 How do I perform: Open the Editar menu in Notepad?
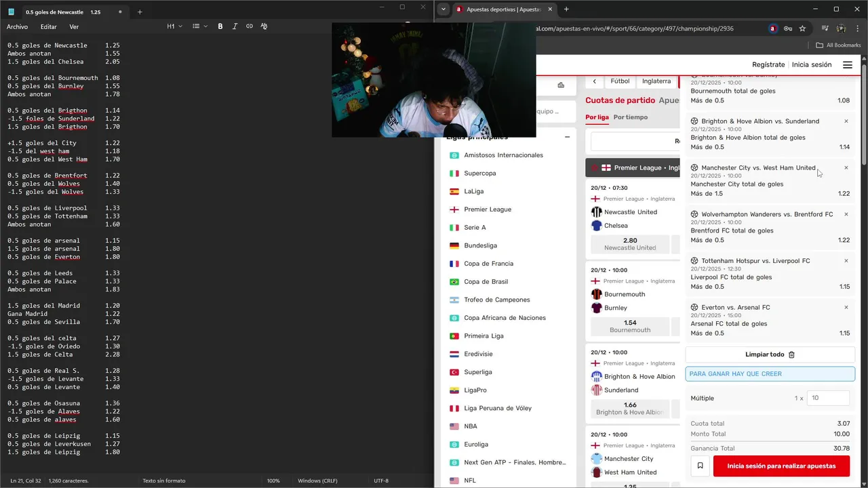click(48, 26)
